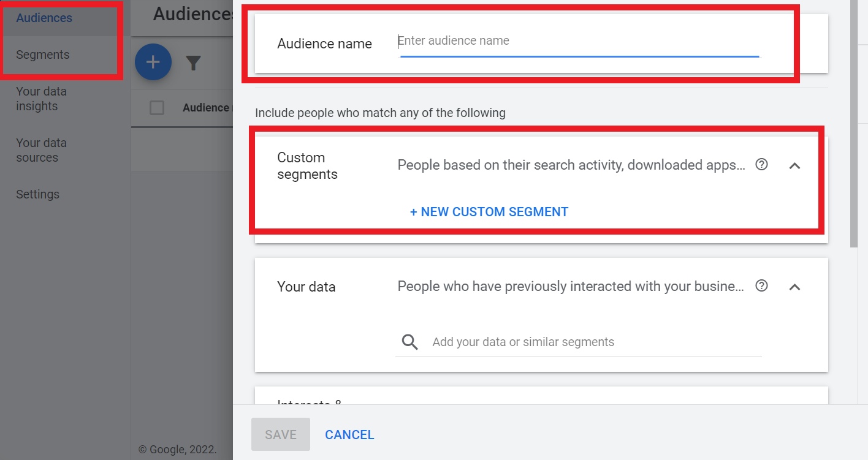Click the search icon in Your data section
This screenshot has height=460, width=868.
coord(409,343)
